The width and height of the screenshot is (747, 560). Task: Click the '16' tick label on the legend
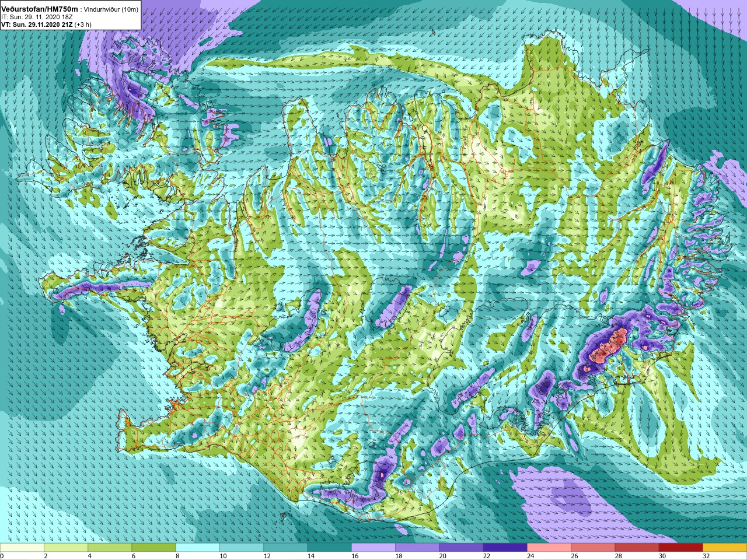(x=355, y=556)
